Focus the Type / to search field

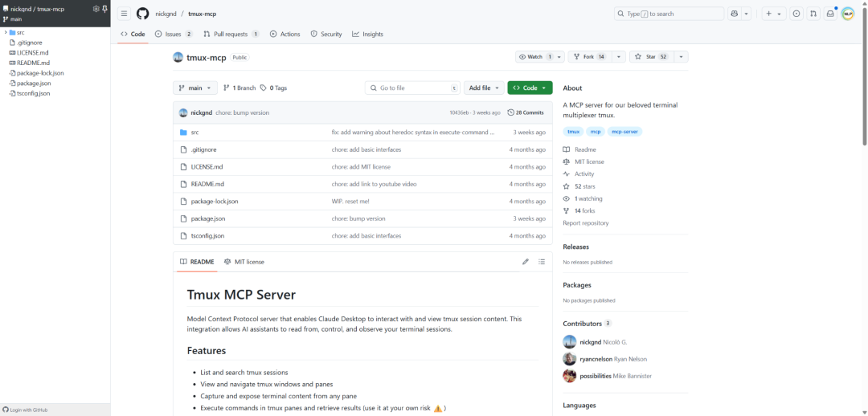tap(669, 14)
